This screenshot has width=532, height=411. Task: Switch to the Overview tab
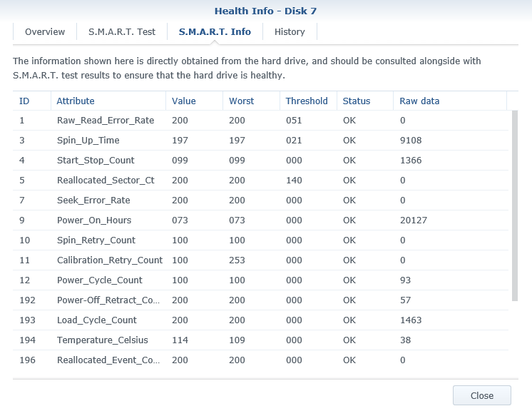coord(45,31)
